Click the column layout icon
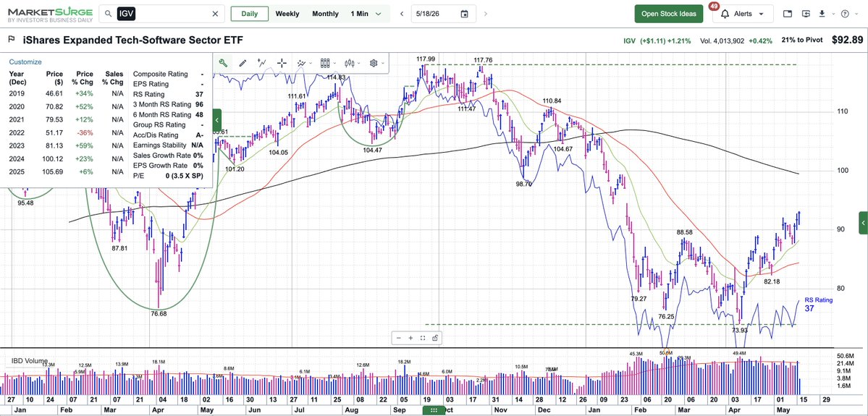 325,63
